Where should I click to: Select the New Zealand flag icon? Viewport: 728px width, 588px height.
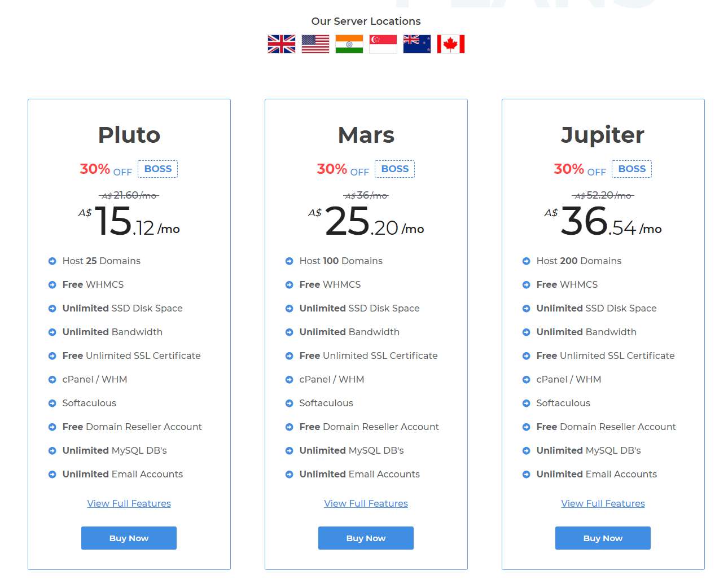(x=416, y=44)
